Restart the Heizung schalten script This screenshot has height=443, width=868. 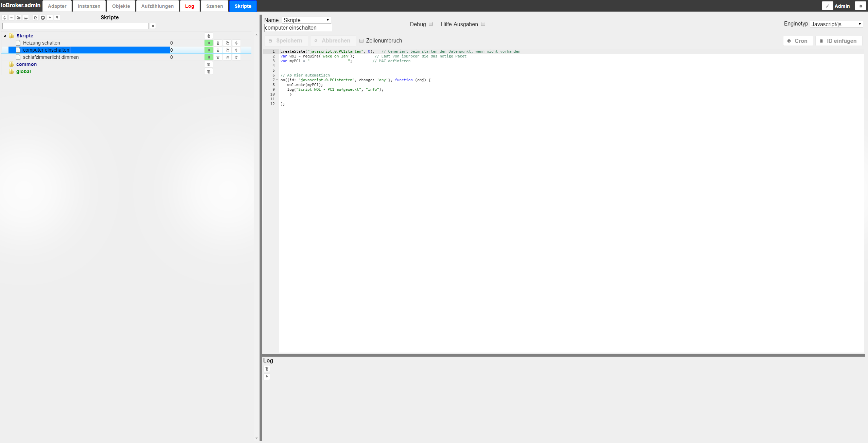click(x=237, y=43)
